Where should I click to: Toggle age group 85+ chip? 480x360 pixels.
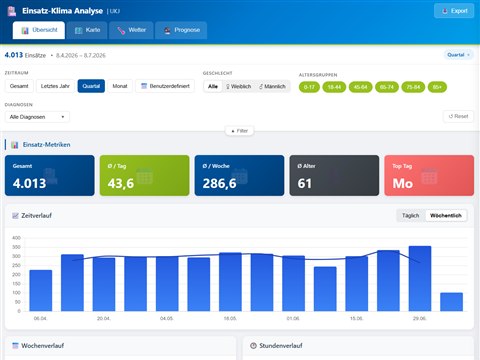[437, 87]
